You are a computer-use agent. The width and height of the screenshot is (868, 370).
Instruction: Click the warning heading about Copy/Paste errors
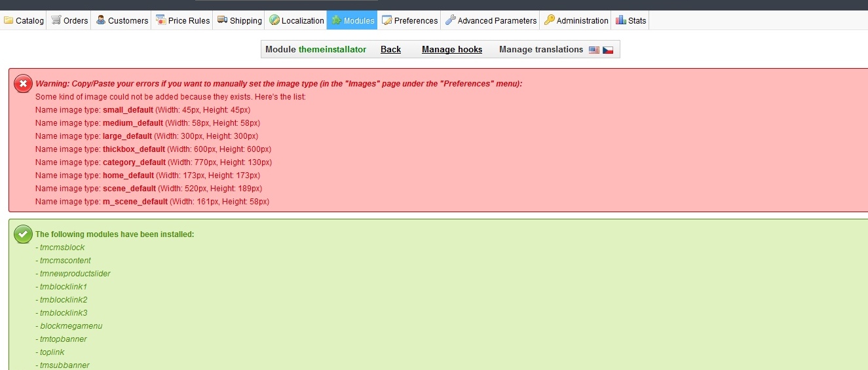[x=279, y=84]
